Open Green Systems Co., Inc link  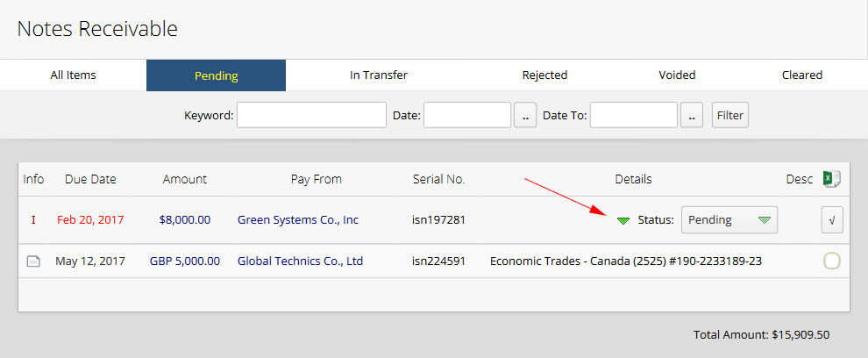[297, 220]
